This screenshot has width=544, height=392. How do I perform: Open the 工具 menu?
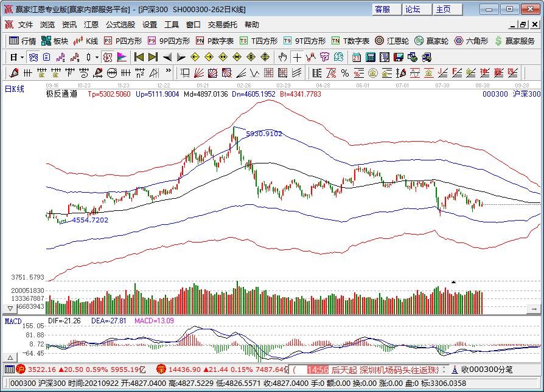172,24
